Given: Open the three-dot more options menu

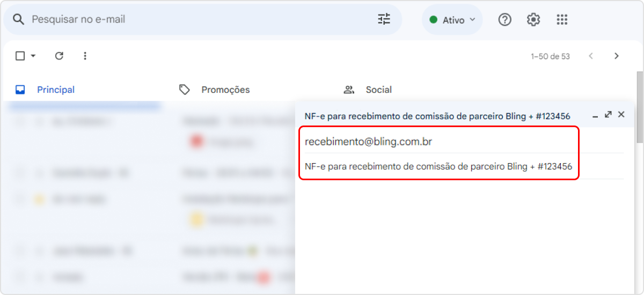Looking at the screenshot, I should click(x=85, y=56).
